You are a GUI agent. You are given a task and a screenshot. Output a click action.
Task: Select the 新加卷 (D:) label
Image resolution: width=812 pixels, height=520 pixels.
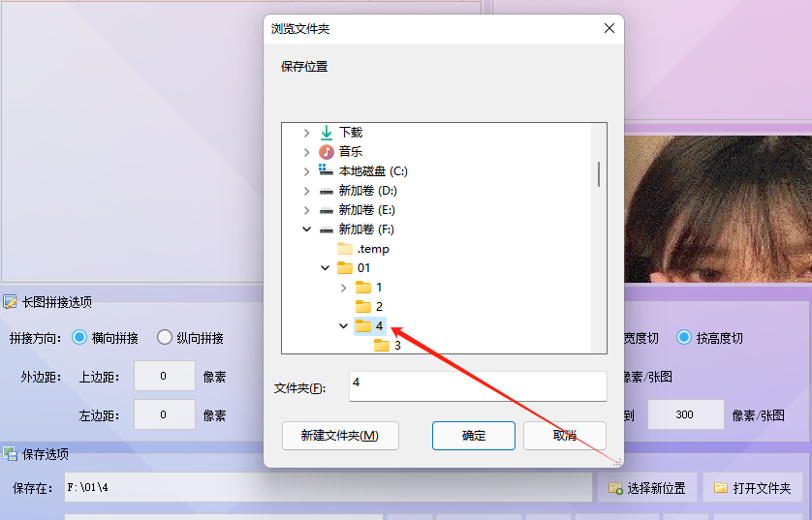tap(367, 191)
